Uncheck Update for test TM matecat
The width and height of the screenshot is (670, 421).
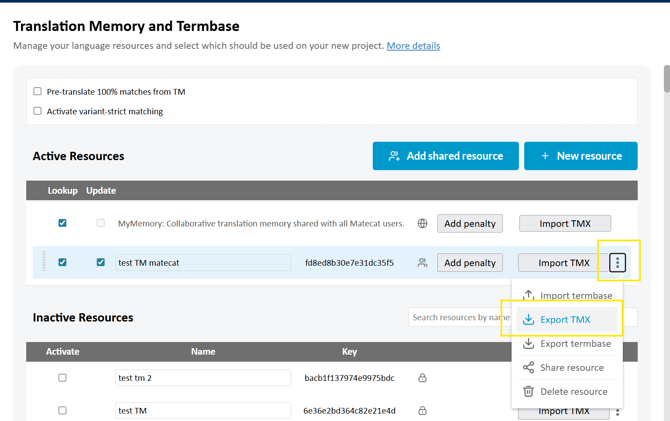coord(100,263)
